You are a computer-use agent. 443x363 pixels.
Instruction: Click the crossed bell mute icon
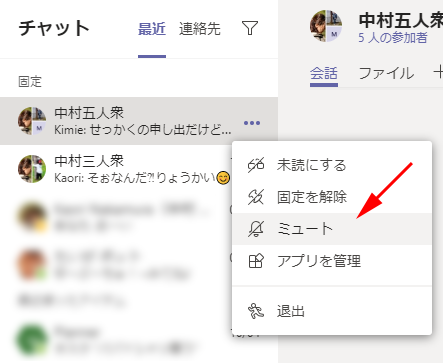coord(256,229)
